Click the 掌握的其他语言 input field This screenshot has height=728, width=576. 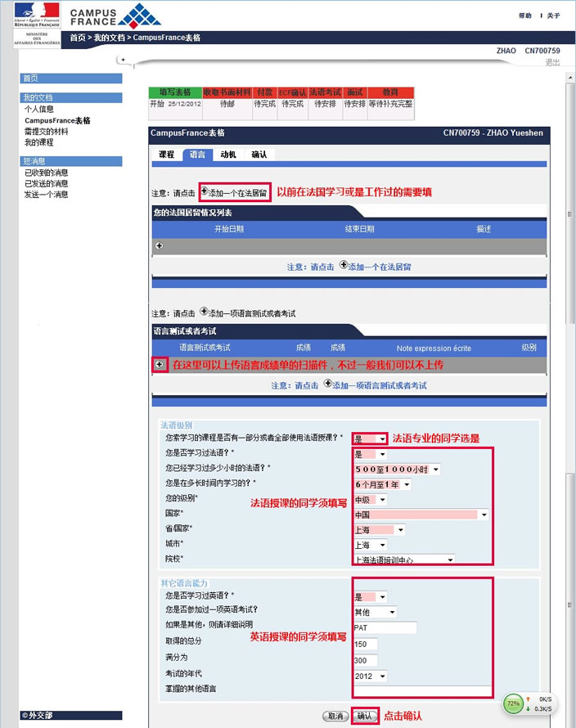point(422,690)
